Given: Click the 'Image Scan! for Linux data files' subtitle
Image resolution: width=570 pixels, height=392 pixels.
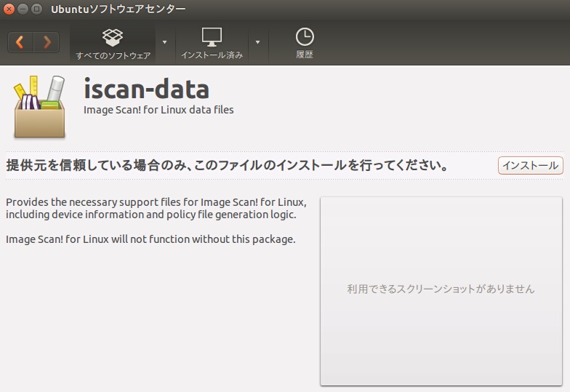Looking at the screenshot, I should (158, 110).
